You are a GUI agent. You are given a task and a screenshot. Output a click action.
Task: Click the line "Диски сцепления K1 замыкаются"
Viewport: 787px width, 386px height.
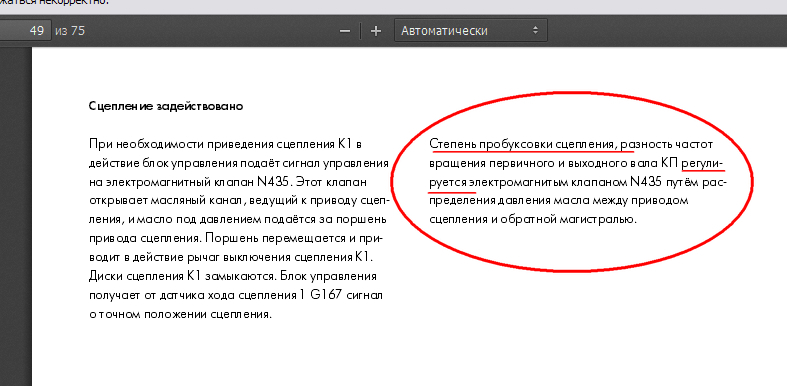[x=232, y=277]
